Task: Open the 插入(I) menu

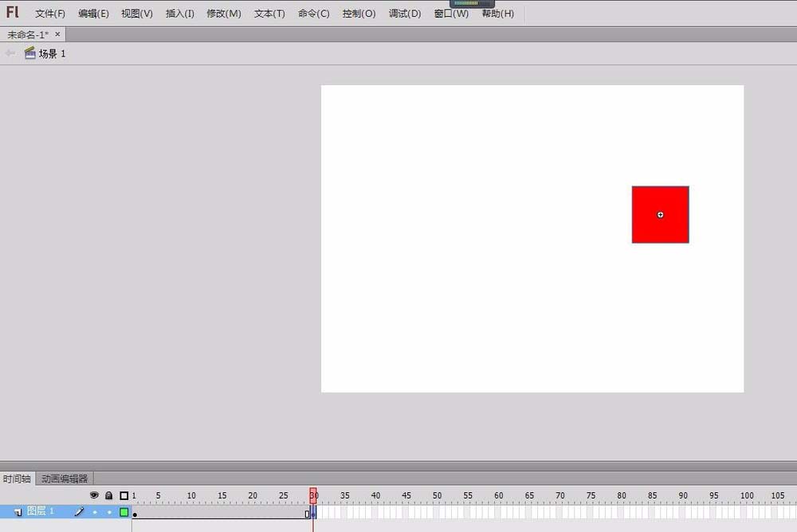Action: (x=180, y=14)
